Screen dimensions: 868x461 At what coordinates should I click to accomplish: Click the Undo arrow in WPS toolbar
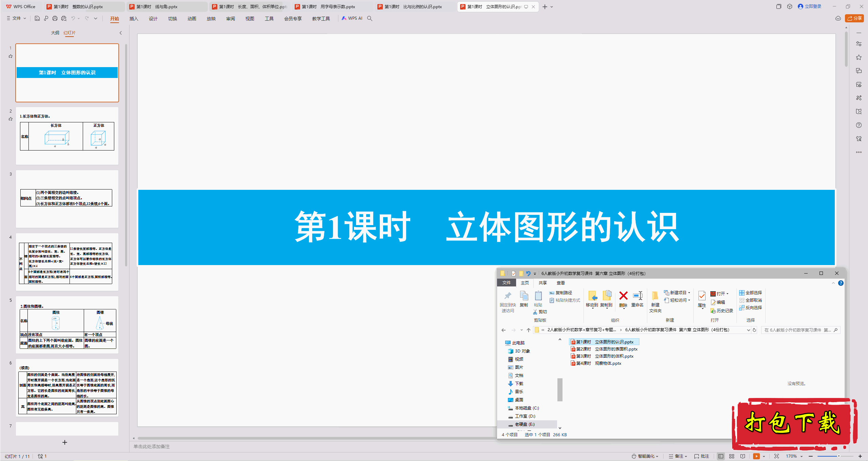pos(73,18)
